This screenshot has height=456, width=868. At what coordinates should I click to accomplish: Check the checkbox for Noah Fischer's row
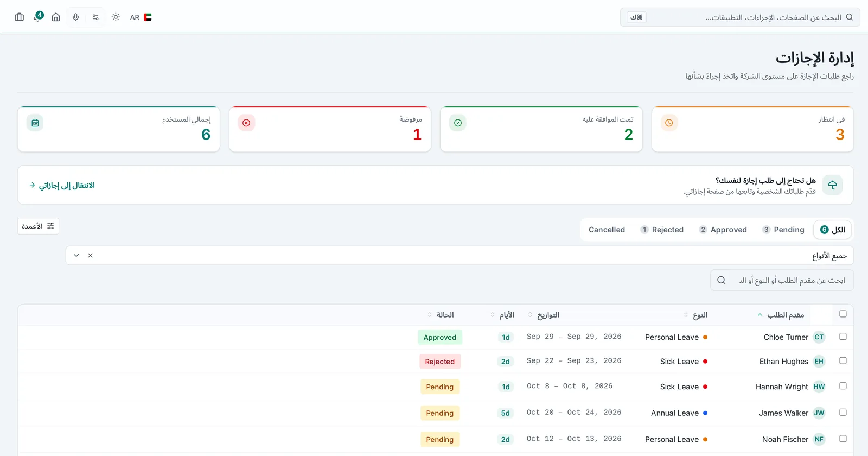click(843, 439)
